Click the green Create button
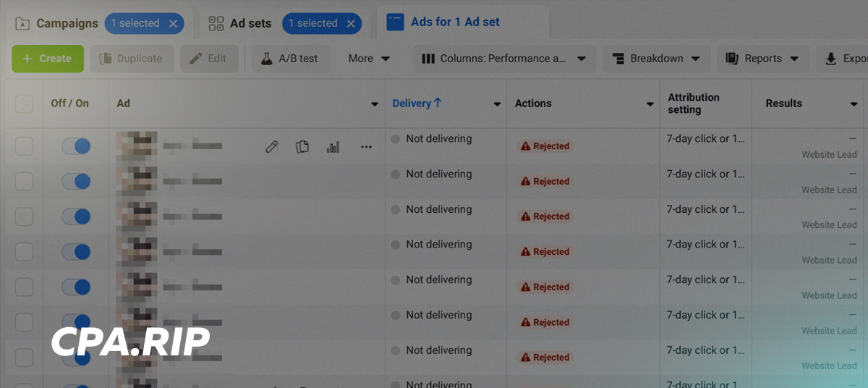Screen dimensions: 868x388 [x=48, y=59]
